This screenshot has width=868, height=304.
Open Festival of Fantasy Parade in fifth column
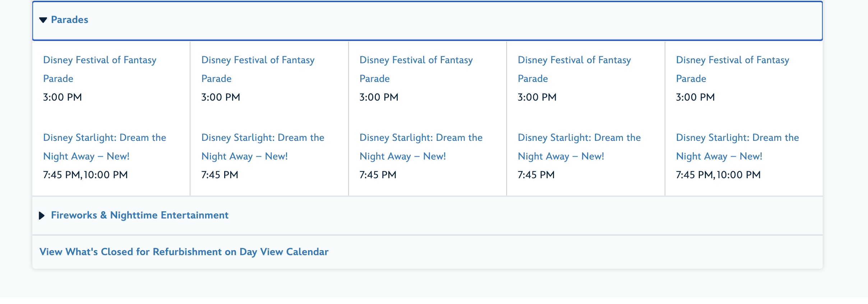coord(732,60)
